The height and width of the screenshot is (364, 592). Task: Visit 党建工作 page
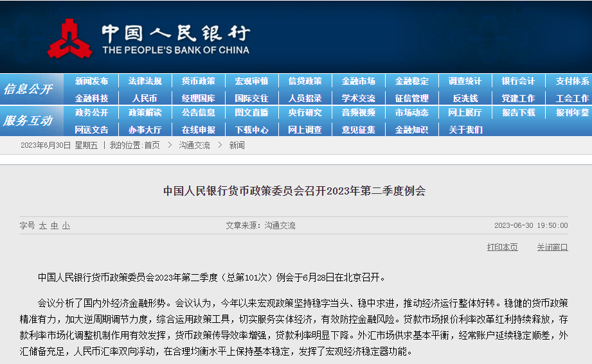coord(518,98)
